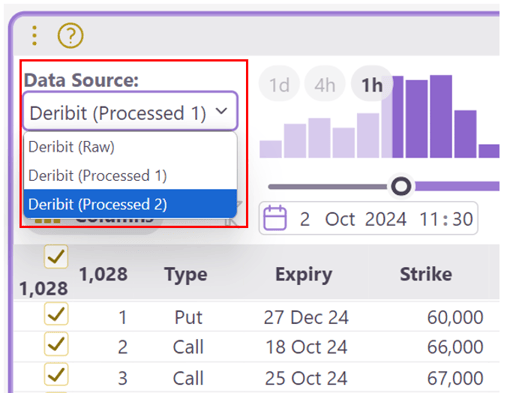This screenshot has width=510, height=393.
Task: Select the 18 Oct 24 expiry cell
Action: coord(306,347)
